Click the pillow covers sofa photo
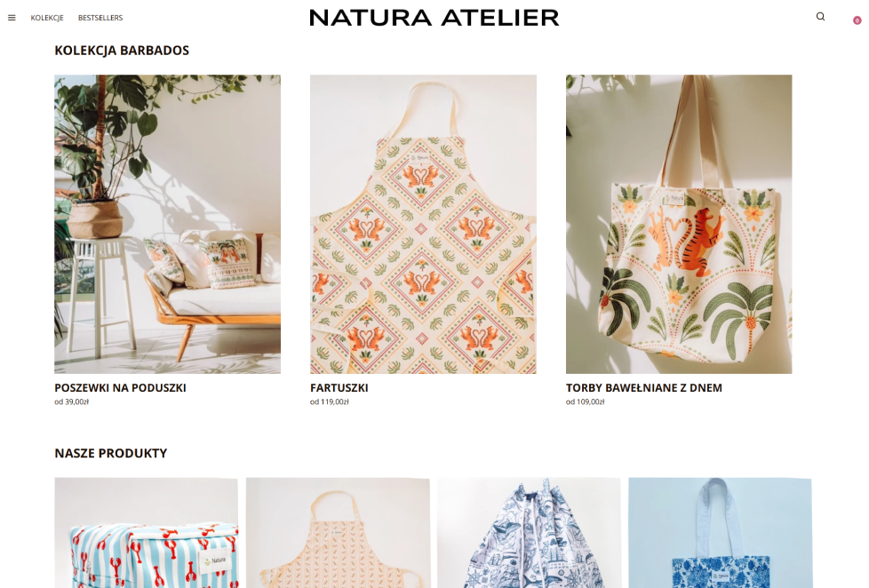 [x=167, y=225]
